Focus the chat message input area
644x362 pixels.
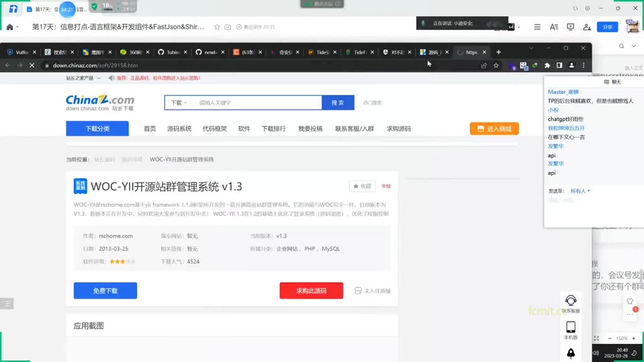[x=593, y=210]
